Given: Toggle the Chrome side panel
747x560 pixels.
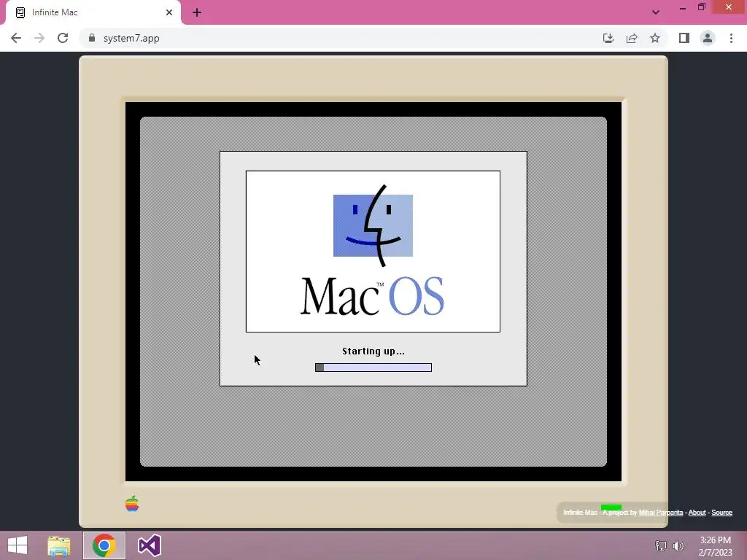Looking at the screenshot, I should [684, 38].
